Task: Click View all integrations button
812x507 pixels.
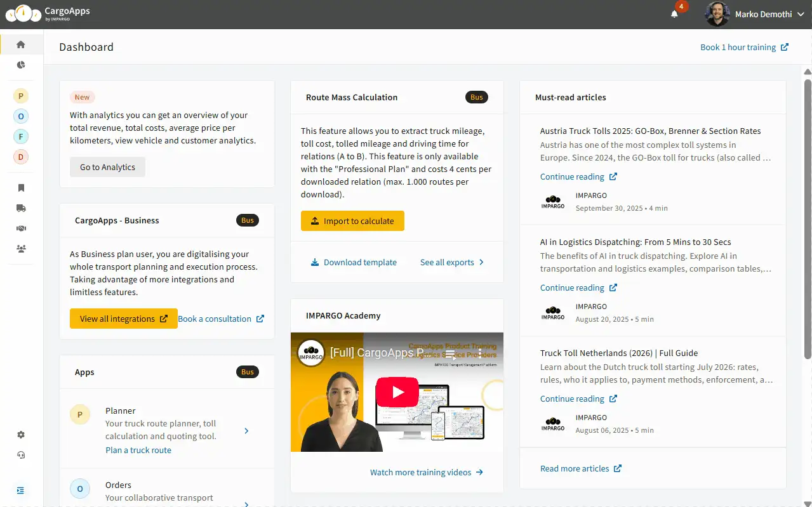Action: (x=124, y=319)
